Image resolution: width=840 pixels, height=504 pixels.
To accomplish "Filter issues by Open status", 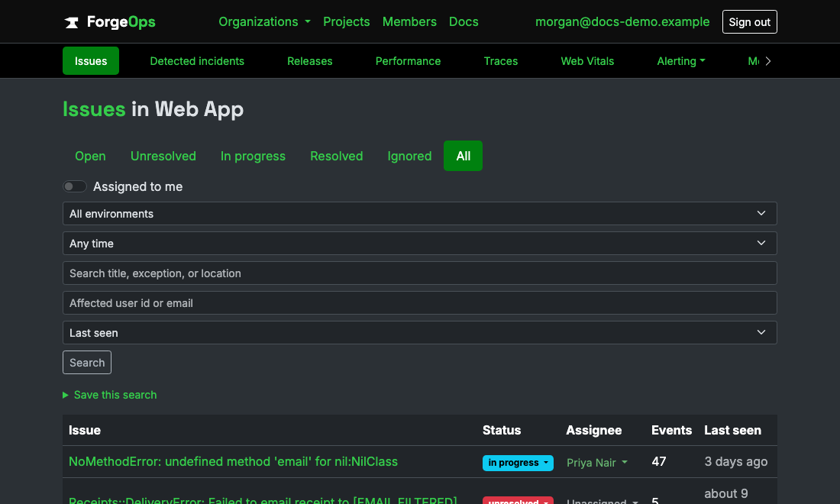I will (90, 156).
